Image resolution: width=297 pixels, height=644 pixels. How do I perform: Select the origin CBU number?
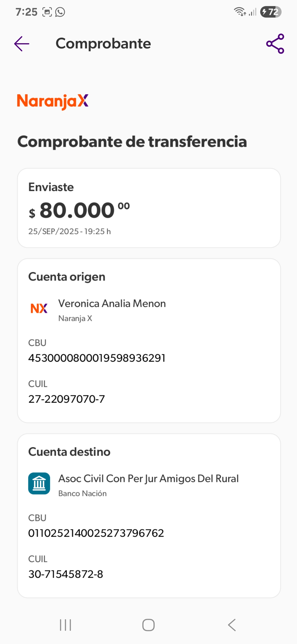tap(97, 358)
